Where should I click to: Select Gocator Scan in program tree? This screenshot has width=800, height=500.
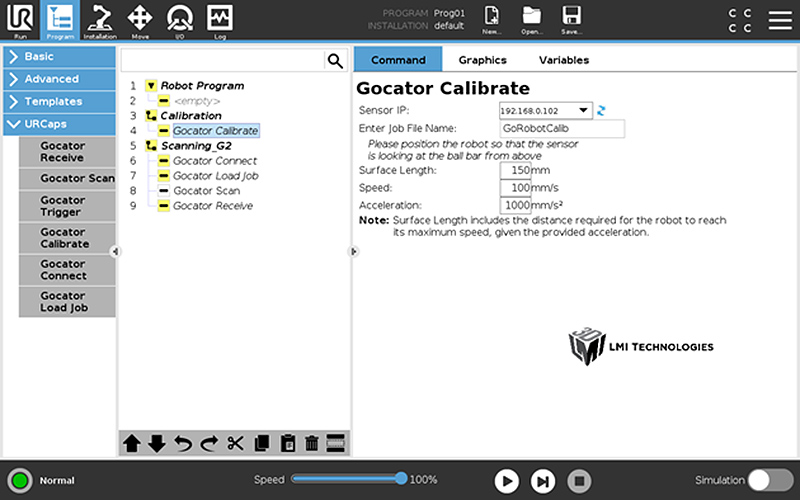pos(207,191)
